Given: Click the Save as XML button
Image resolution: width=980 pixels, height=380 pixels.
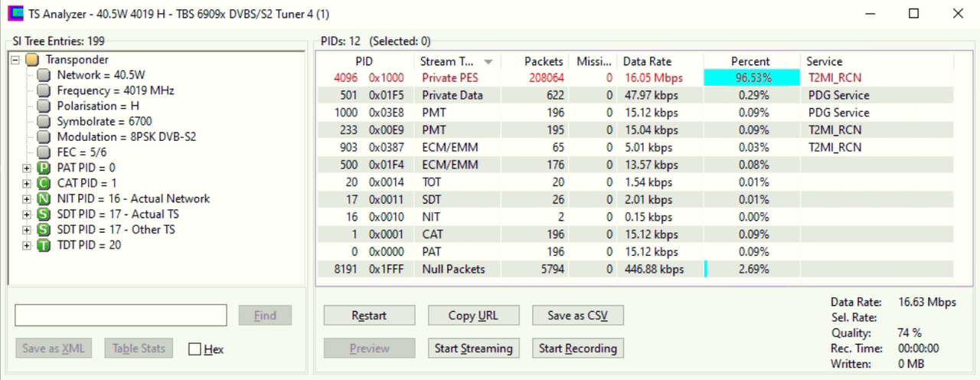Looking at the screenshot, I should [x=54, y=349].
